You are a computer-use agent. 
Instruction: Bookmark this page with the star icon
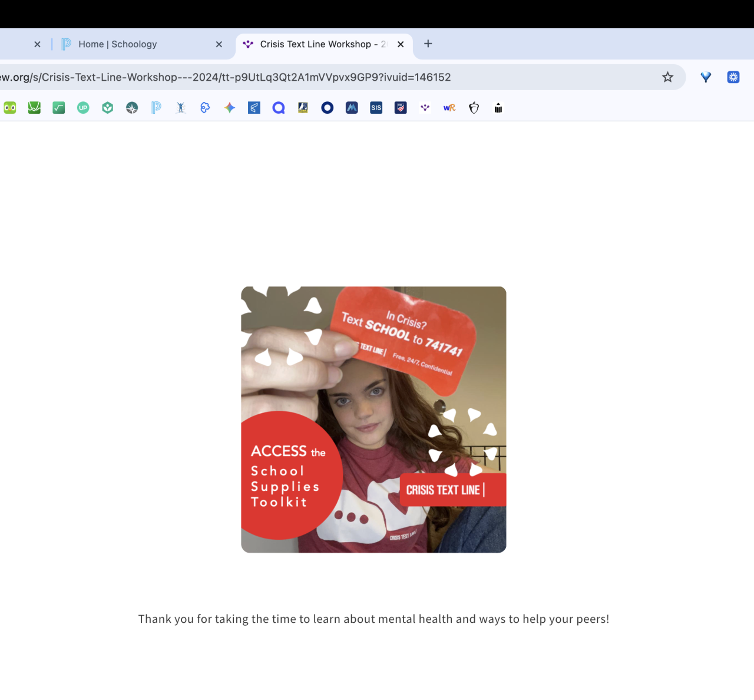(667, 77)
